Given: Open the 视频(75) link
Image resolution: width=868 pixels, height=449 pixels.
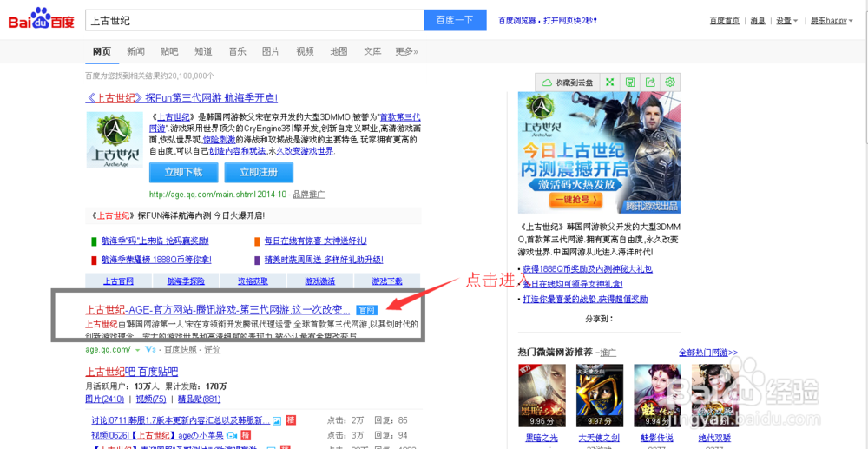Looking at the screenshot, I should (x=151, y=399).
